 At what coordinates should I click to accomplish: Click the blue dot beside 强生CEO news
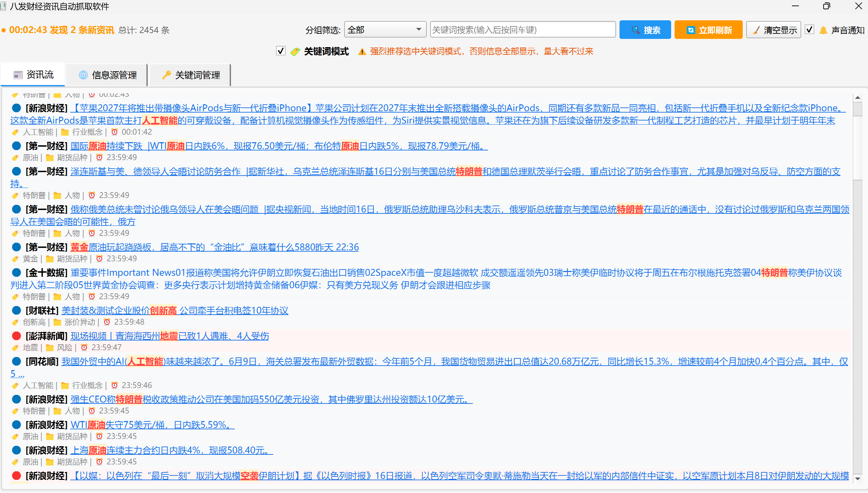16,399
